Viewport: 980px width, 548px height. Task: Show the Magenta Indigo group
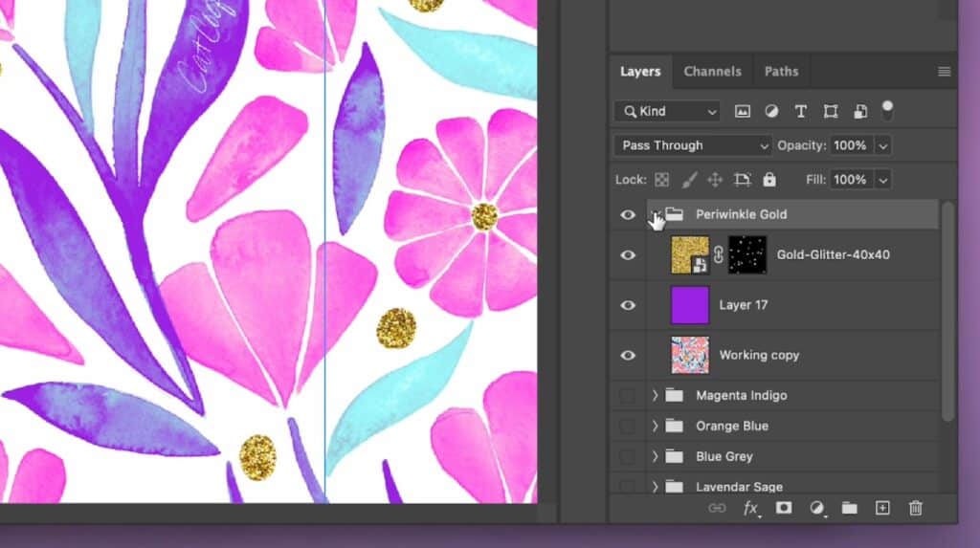(x=628, y=395)
